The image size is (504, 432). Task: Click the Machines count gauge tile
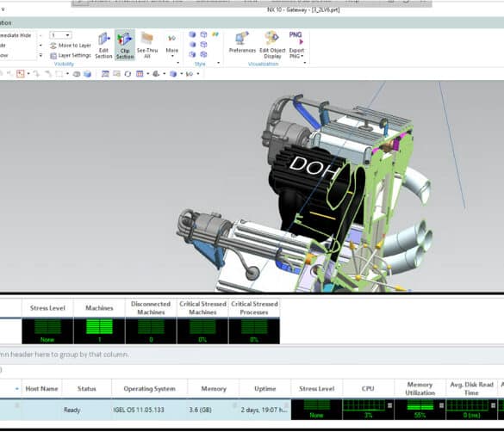pos(99,331)
